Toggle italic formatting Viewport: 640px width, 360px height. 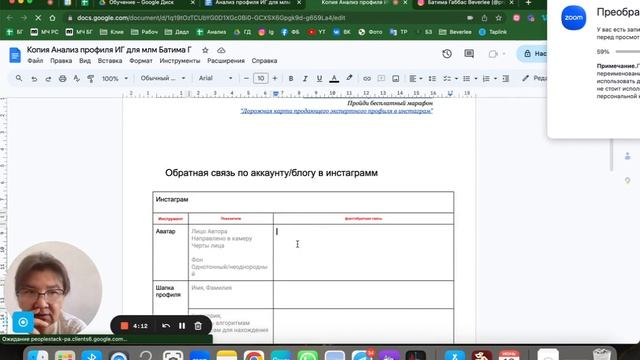pyautogui.click(x=305, y=78)
